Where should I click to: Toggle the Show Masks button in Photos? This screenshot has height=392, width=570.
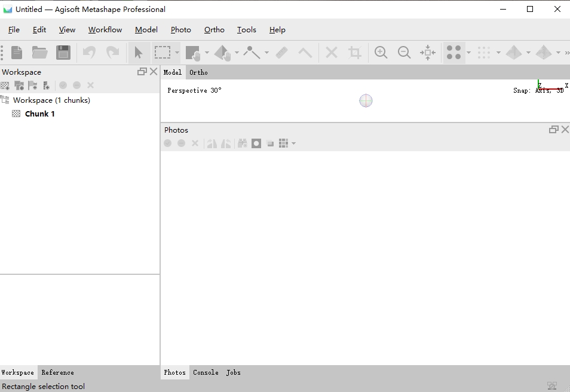[256, 143]
